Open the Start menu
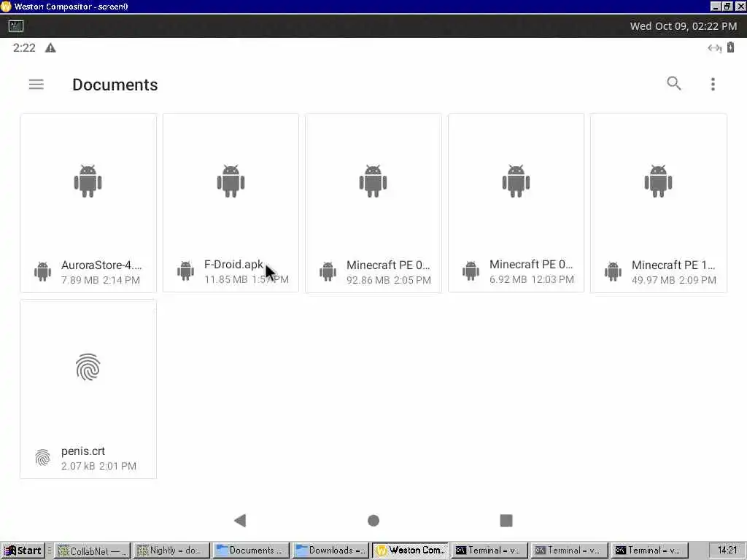The width and height of the screenshot is (747, 560). (x=23, y=551)
